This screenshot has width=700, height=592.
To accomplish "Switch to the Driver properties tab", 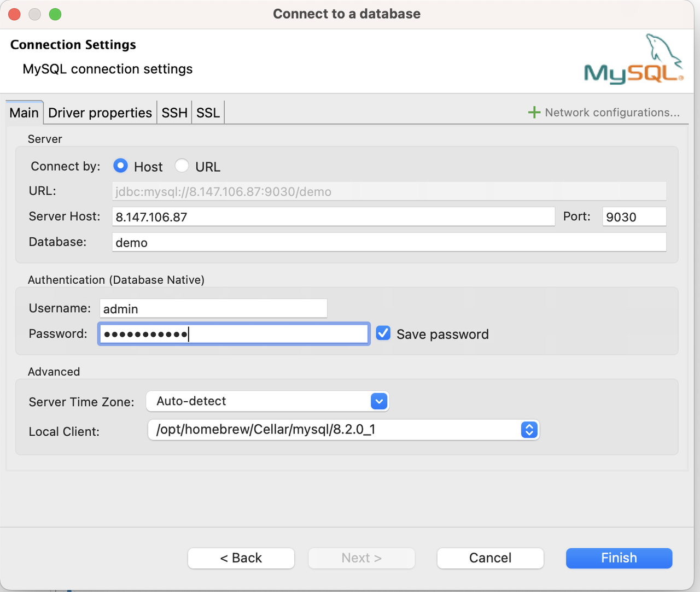I will pos(100,113).
